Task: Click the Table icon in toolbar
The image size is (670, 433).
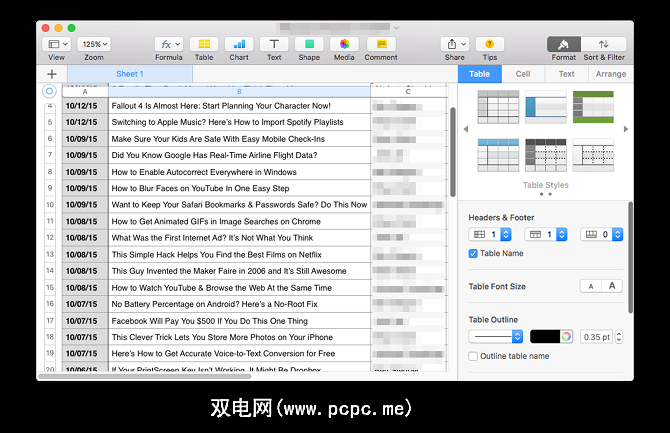Action: 203,44
